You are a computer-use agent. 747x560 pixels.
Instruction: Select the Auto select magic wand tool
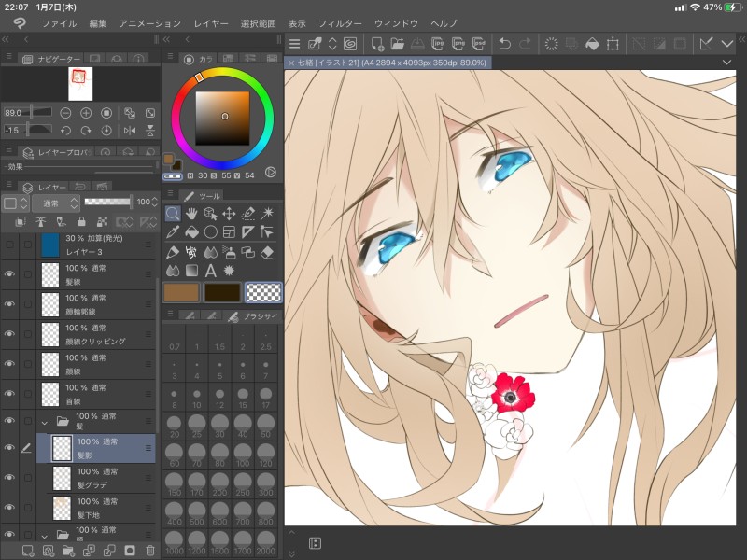coord(267,214)
